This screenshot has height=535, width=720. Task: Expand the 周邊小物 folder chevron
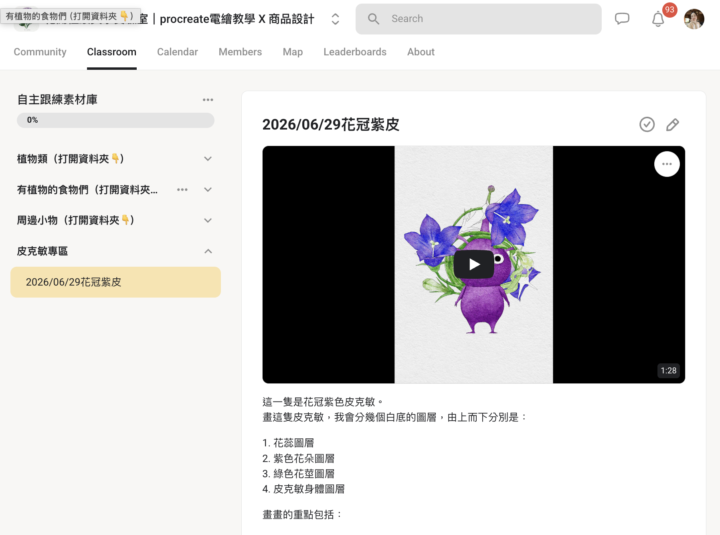pyautogui.click(x=208, y=220)
